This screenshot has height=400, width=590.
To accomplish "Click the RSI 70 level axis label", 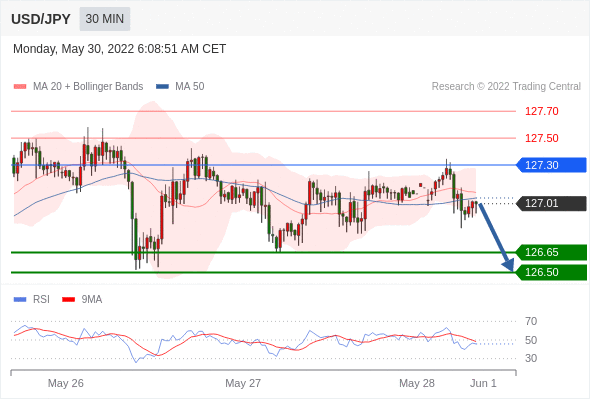I will [x=531, y=321].
